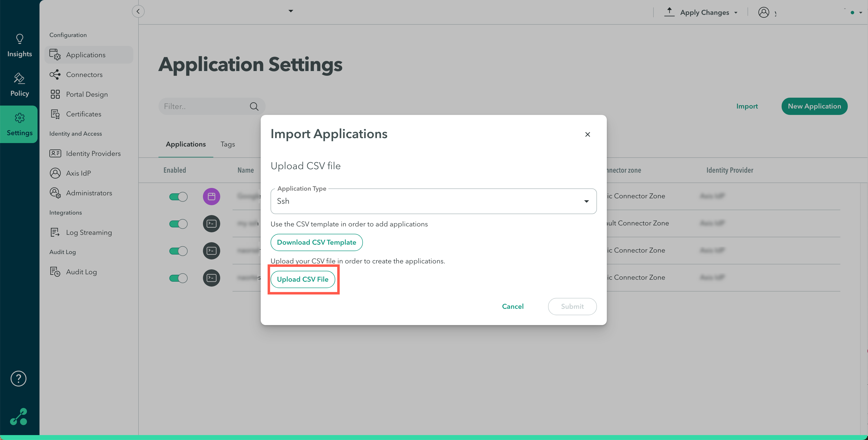The width and height of the screenshot is (868, 440).
Task: Click the Axis IdP person icon
Action: [55, 173]
